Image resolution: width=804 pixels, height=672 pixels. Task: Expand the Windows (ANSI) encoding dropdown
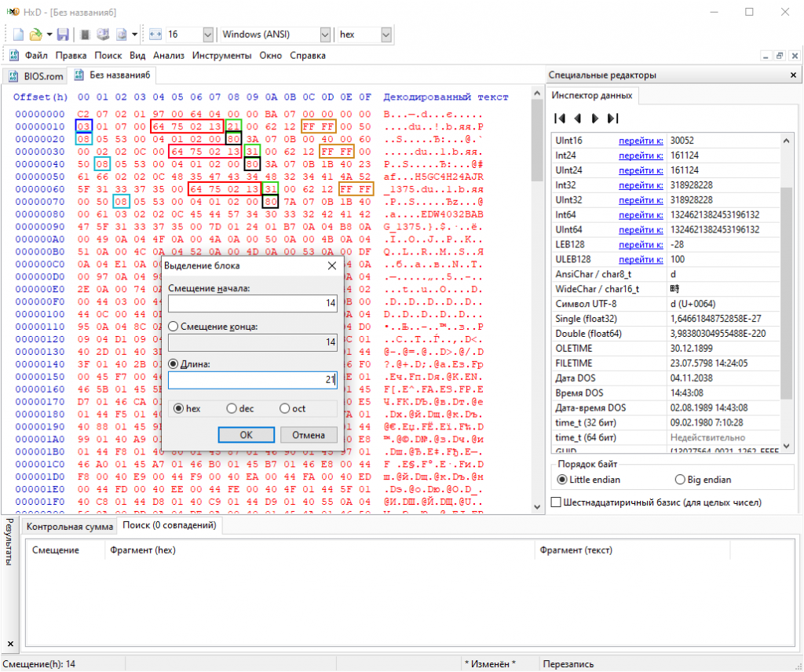coord(325,35)
